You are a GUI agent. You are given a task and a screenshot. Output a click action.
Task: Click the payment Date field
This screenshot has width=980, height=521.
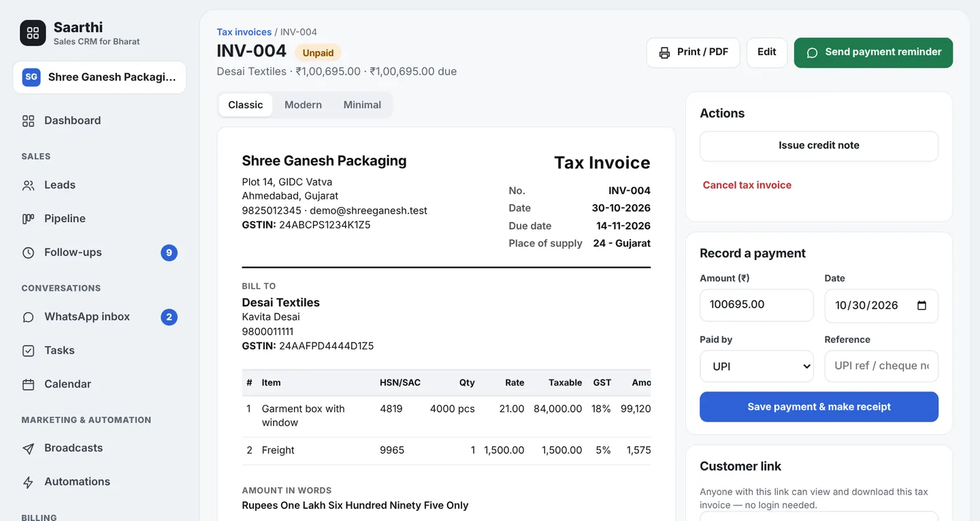(881, 306)
